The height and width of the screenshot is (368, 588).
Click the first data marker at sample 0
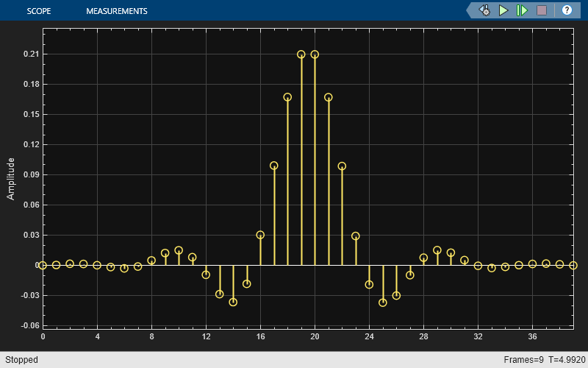coord(43,265)
